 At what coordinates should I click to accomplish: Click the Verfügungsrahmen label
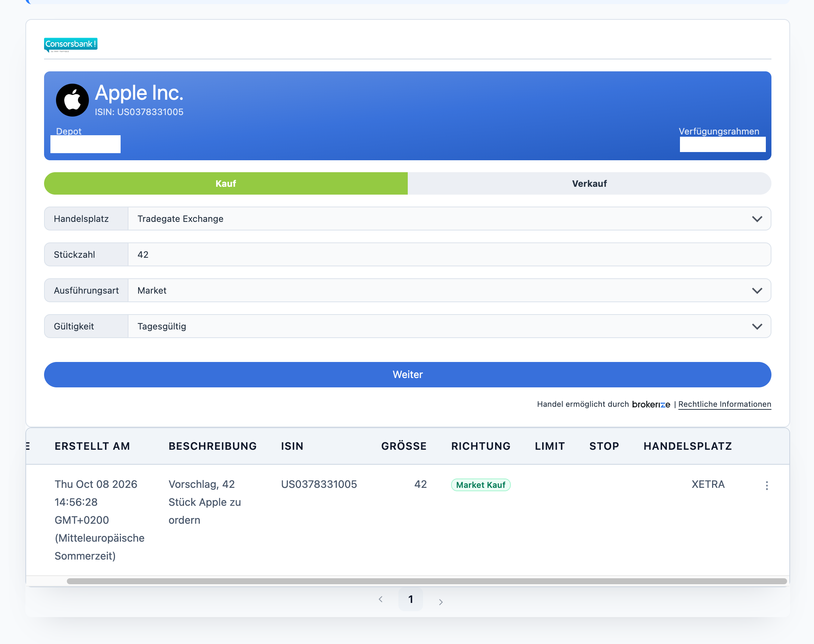coord(719,131)
